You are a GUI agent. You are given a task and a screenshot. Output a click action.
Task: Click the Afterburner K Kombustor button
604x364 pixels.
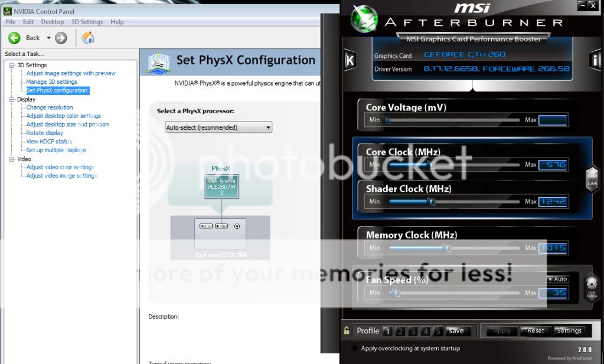(350, 60)
